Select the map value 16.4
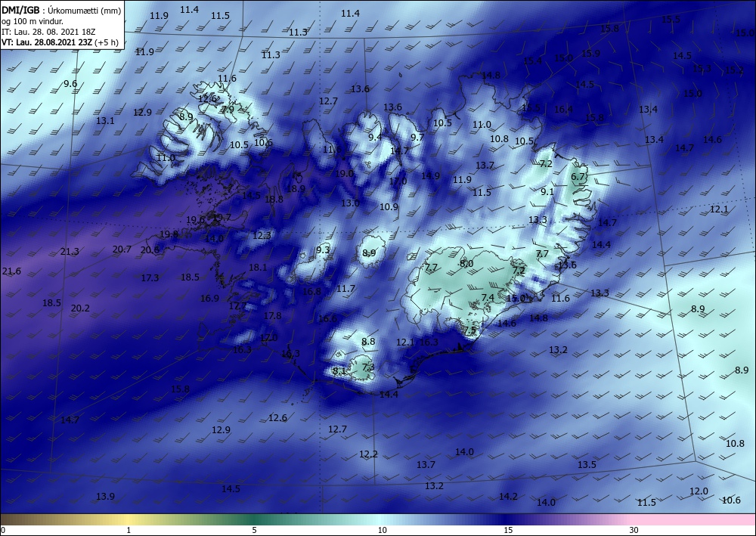This screenshot has height=536, width=756. pos(563,110)
